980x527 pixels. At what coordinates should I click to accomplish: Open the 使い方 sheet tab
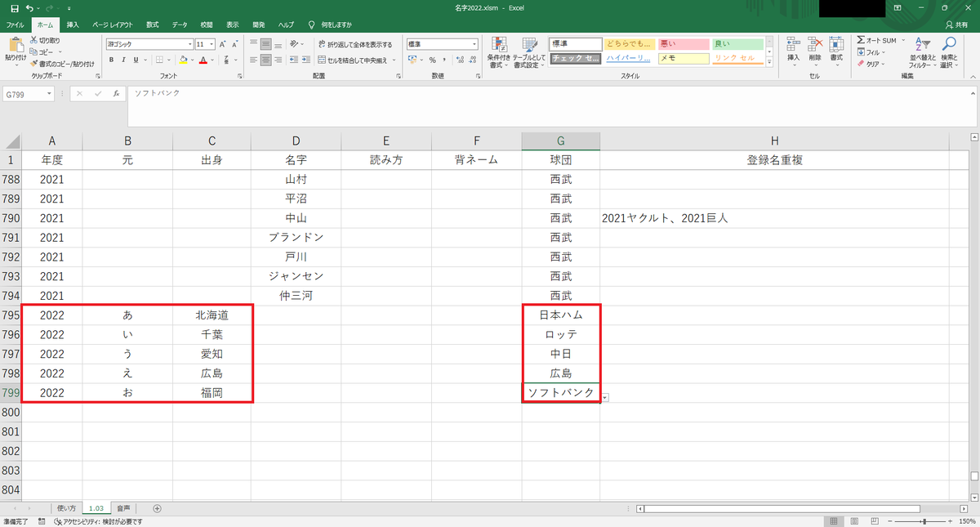click(67, 508)
